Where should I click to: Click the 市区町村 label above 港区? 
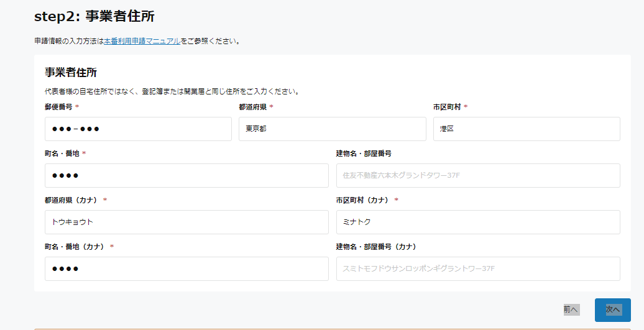[446, 107]
